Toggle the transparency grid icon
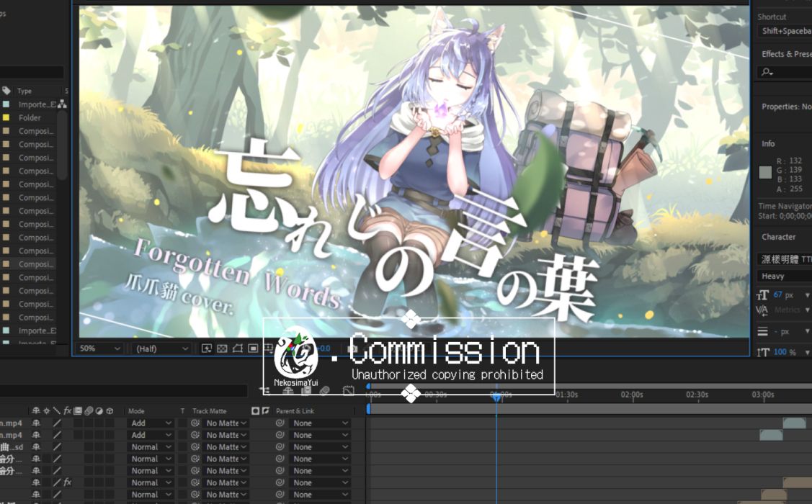The image size is (812, 504). point(222,348)
